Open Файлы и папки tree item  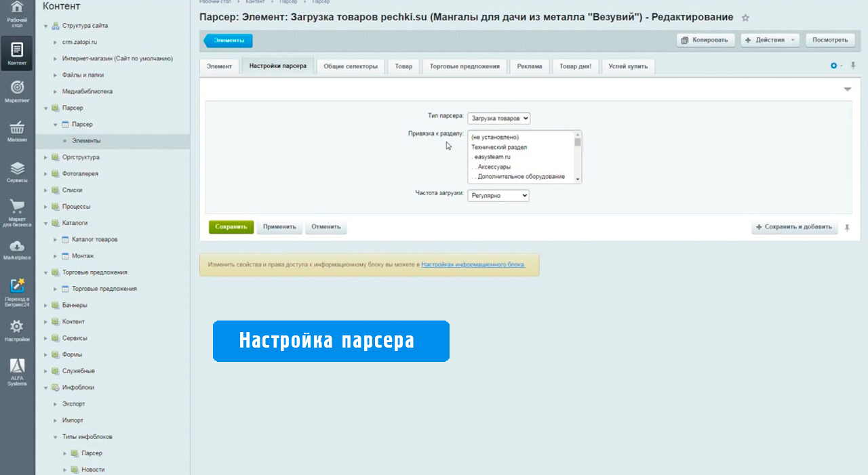83,75
